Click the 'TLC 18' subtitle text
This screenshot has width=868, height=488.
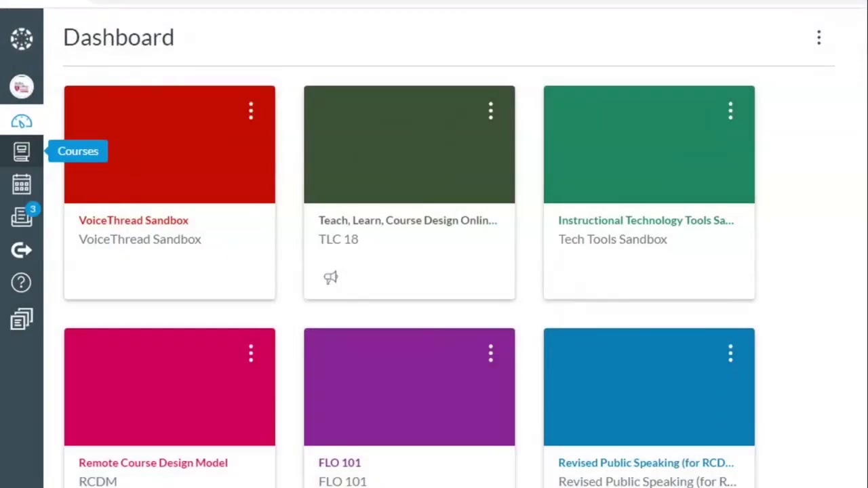pos(338,239)
